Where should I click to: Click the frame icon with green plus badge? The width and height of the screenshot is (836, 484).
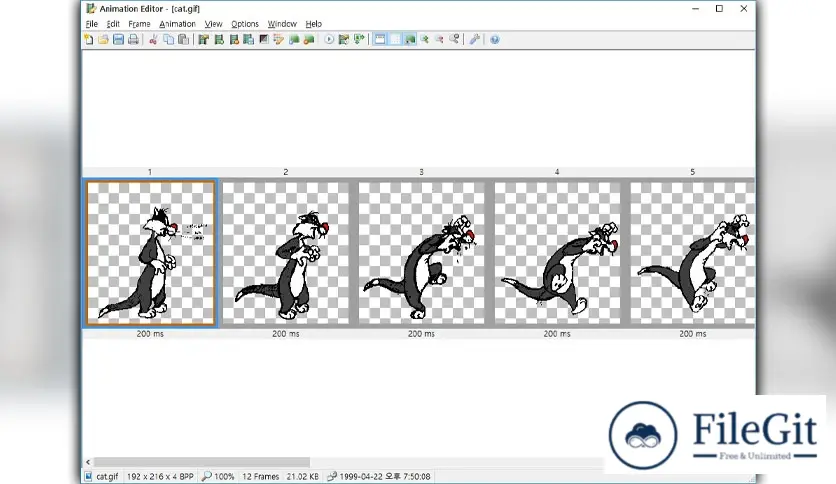pos(219,39)
